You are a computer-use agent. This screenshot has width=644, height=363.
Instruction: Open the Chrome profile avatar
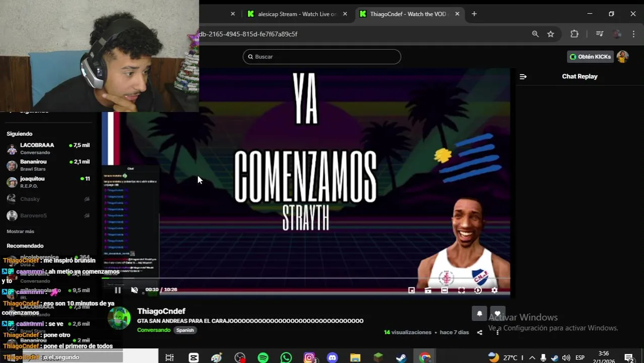pos(617,34)
